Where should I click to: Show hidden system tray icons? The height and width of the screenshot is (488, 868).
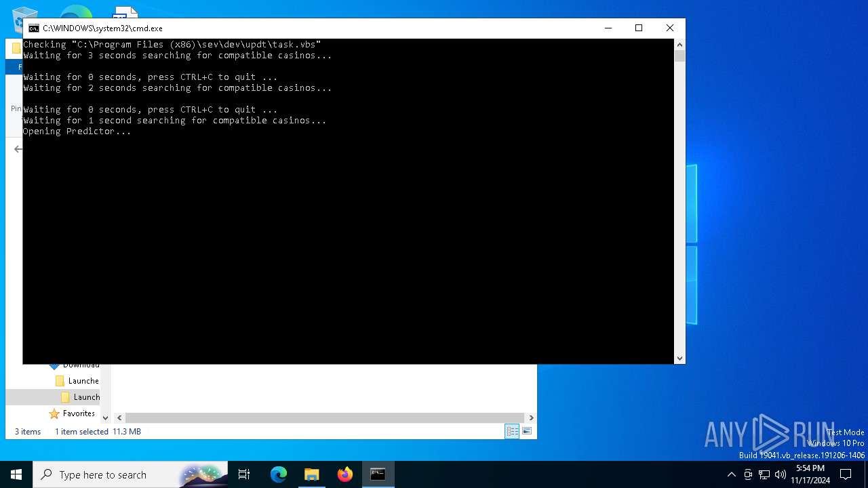[x=731, y=474]
